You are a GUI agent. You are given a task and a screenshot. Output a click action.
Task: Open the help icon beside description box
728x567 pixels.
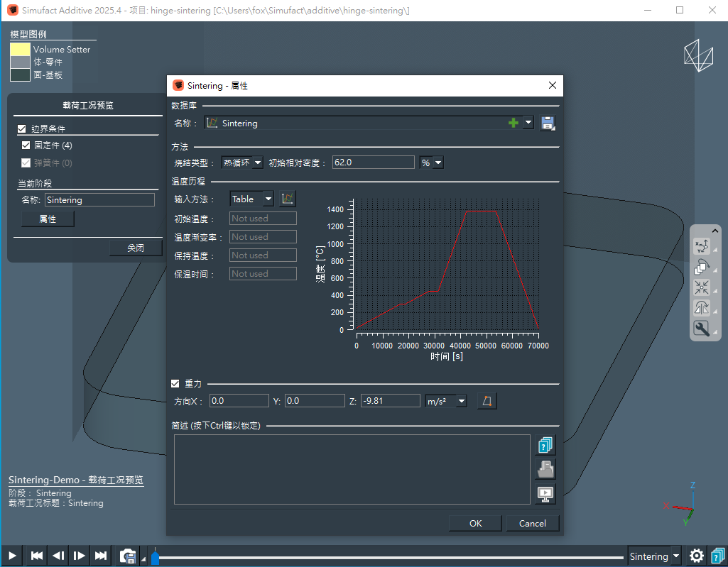[545, 445]
